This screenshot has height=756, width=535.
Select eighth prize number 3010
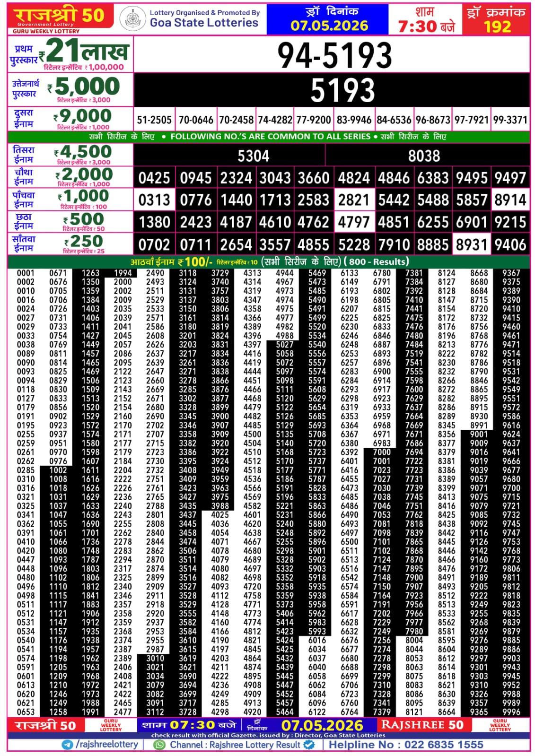(x=155, y=658)
